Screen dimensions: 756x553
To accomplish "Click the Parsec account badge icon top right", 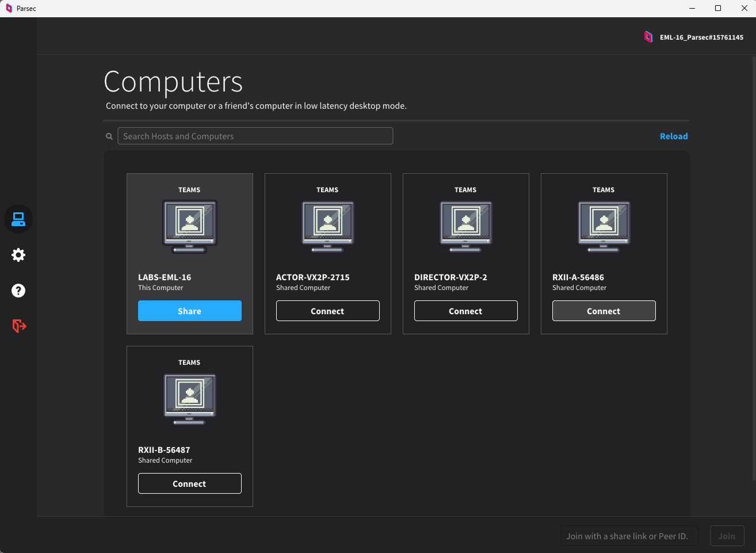I will point(648,36).
